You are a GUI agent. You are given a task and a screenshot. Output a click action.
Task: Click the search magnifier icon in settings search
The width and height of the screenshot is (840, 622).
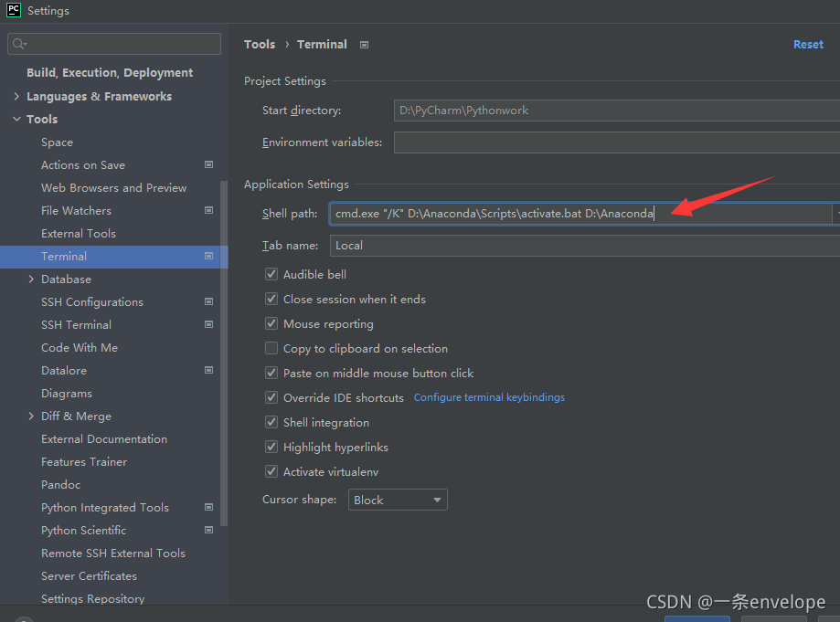click(x=19, y=44)
